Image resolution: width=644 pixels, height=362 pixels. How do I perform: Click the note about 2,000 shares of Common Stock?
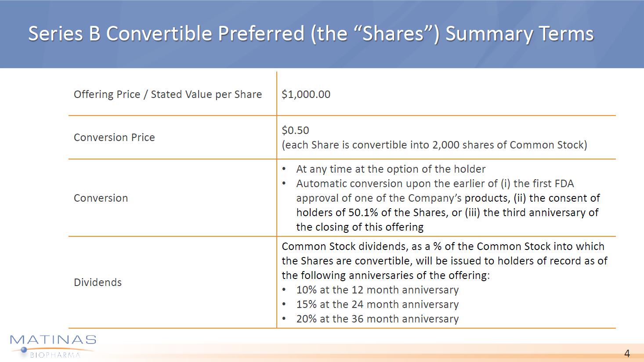434,145
